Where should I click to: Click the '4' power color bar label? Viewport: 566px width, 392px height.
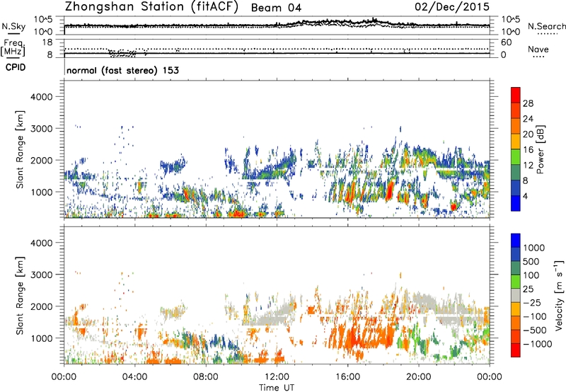point(526,197)
